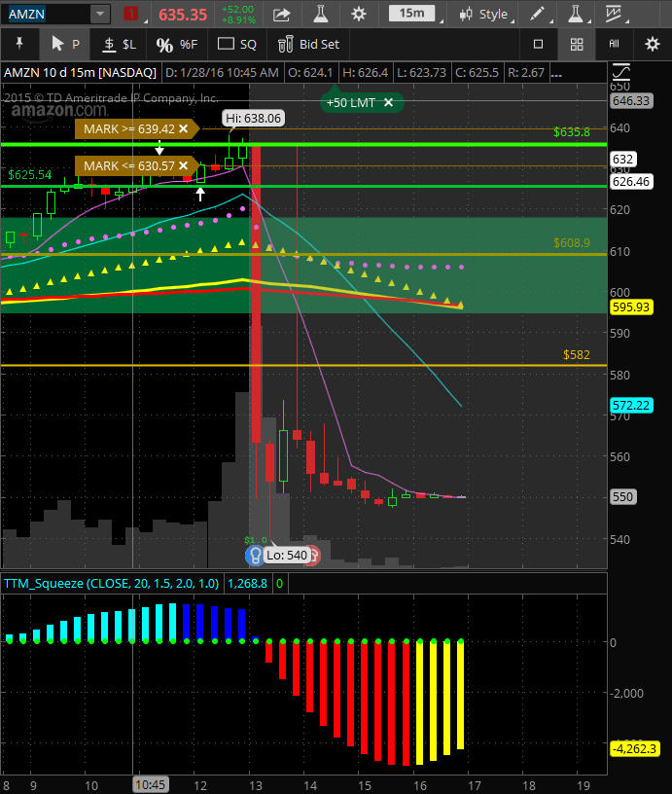Click the D: 1/28/16 10:45 AM readout
Screen dimensions: 672x794
222,73
